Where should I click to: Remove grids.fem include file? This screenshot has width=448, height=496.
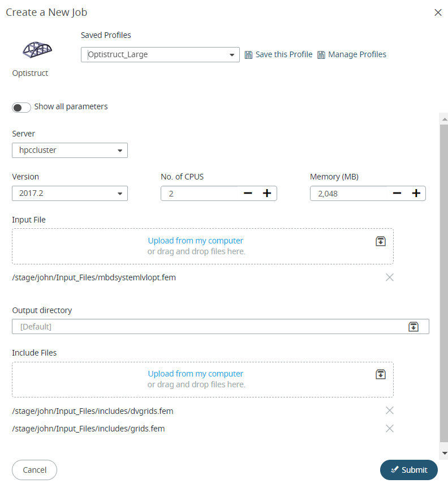click(390, 429)
